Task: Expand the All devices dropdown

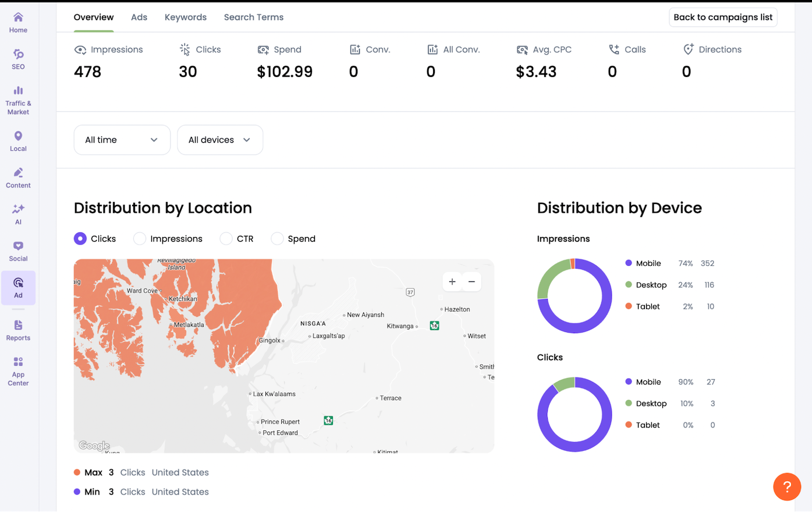Action: (219, 140)
